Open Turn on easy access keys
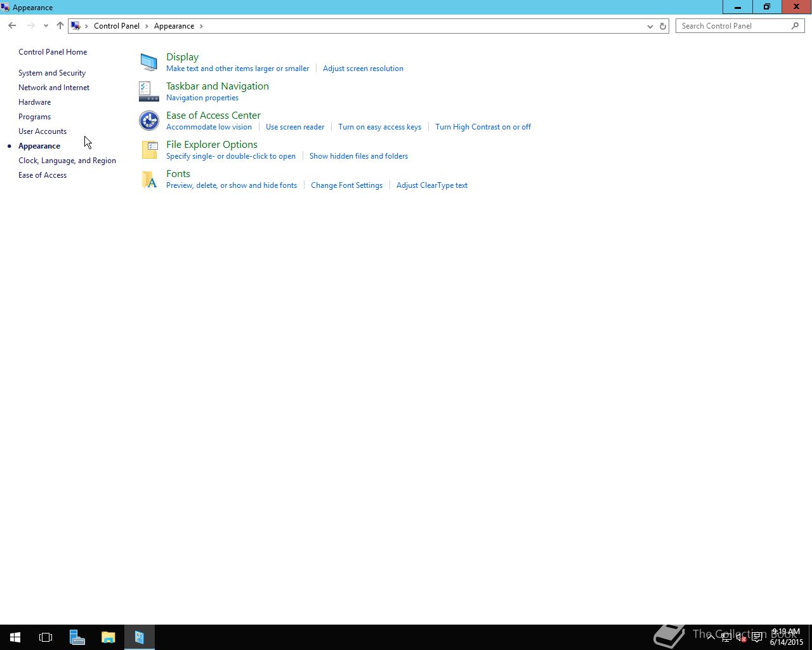Viewport: 812px width, 650px height. coord(379,127)
